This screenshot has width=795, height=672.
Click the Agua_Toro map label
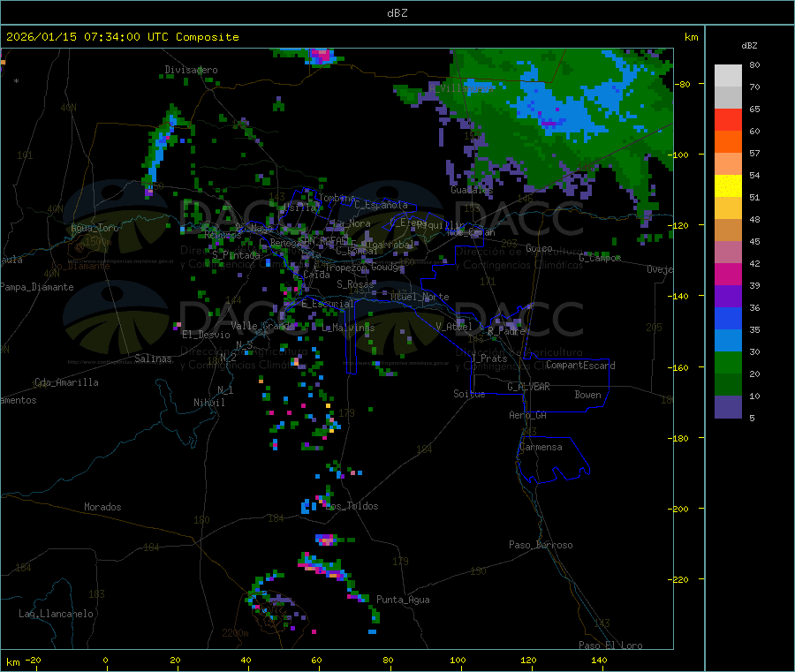[x=95, y=228]
